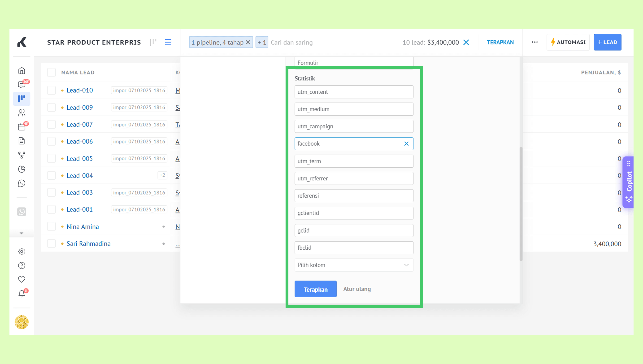This screenshot has width=643, height=364.
Task: Switch to list view icon
Action: coord(168,42)
